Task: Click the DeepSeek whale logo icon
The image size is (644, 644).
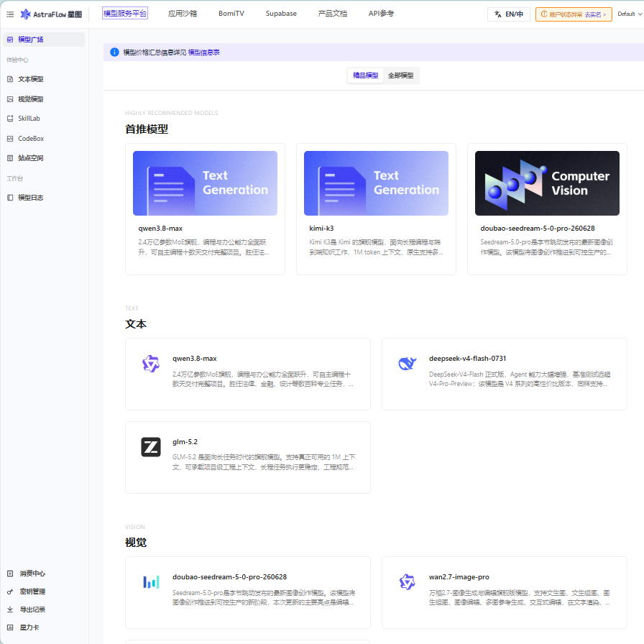Action: (x=408, y=364)
